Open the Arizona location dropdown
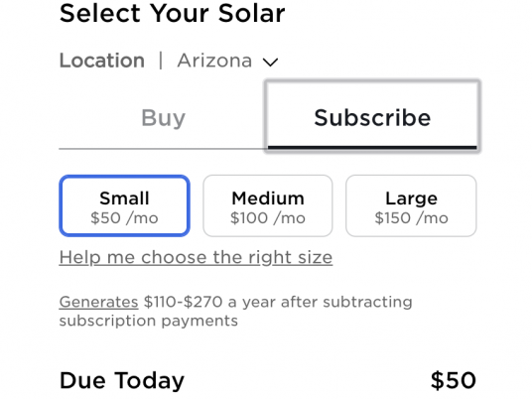Viewport: 532px width, 399px height. click(227, 62)
